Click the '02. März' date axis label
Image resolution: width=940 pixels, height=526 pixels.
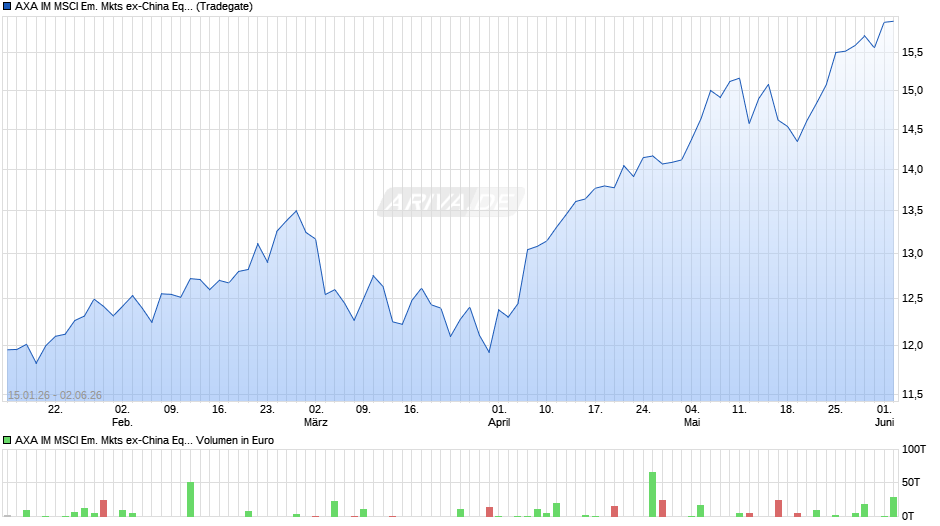click(316, 416)
